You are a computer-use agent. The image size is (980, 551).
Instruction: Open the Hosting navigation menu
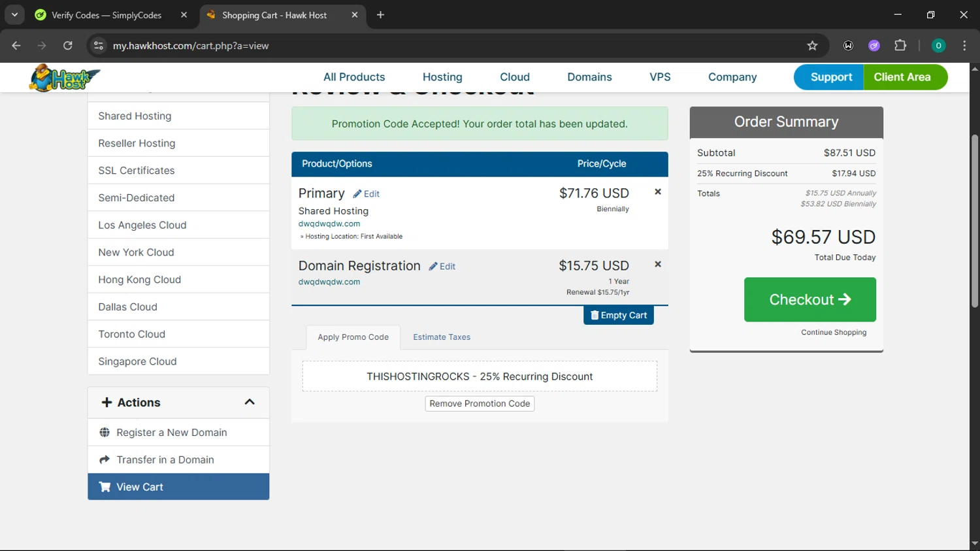click(x=442, y=77)
